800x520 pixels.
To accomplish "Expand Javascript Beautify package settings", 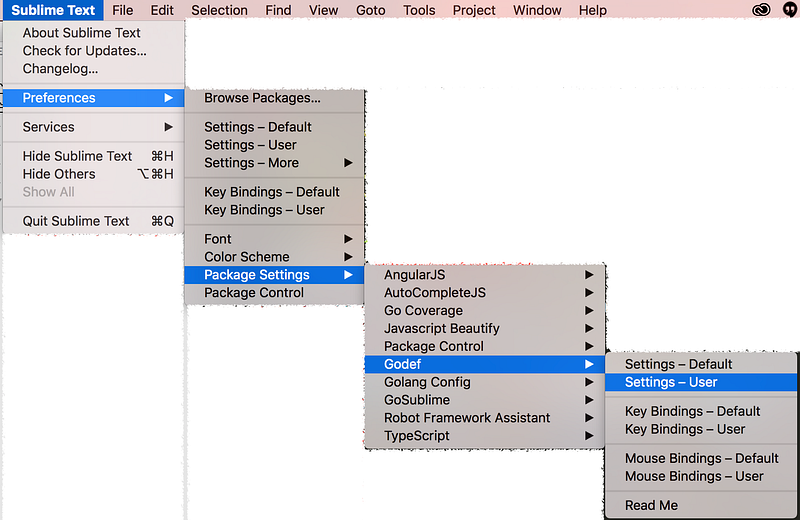I will tap(485, 328).
